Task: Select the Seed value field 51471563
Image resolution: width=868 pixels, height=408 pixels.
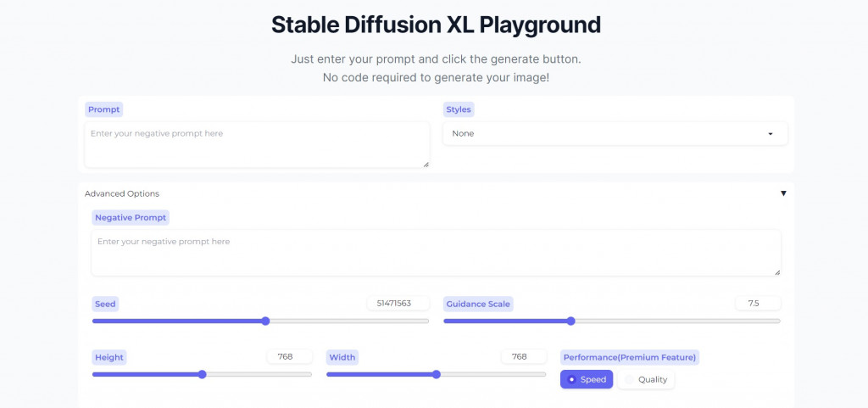Action: click(398, 303)
